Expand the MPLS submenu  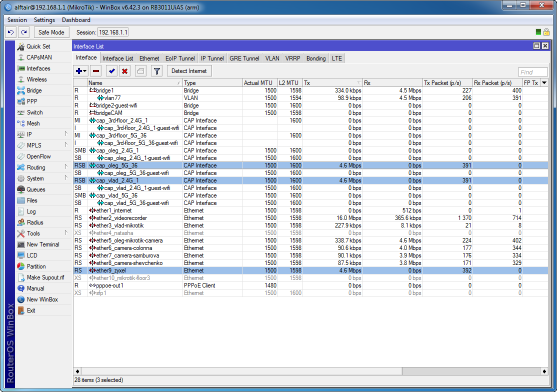(x=66, y=145)
